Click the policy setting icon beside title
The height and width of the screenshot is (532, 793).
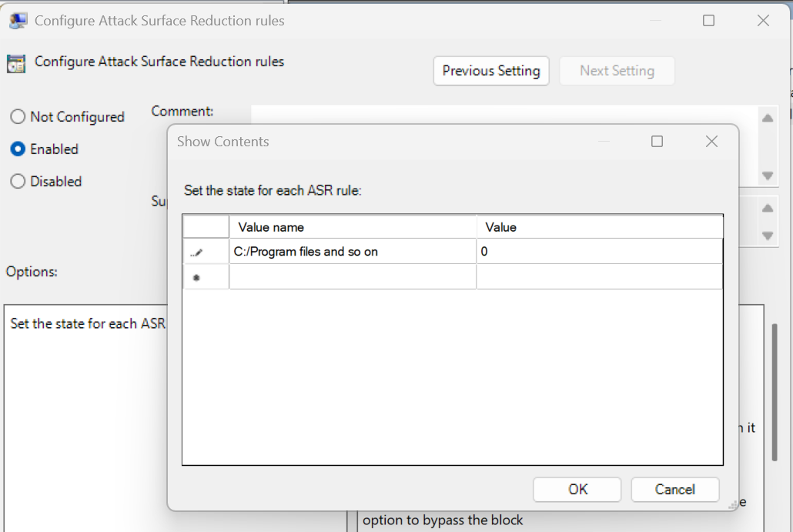point(16,64)
